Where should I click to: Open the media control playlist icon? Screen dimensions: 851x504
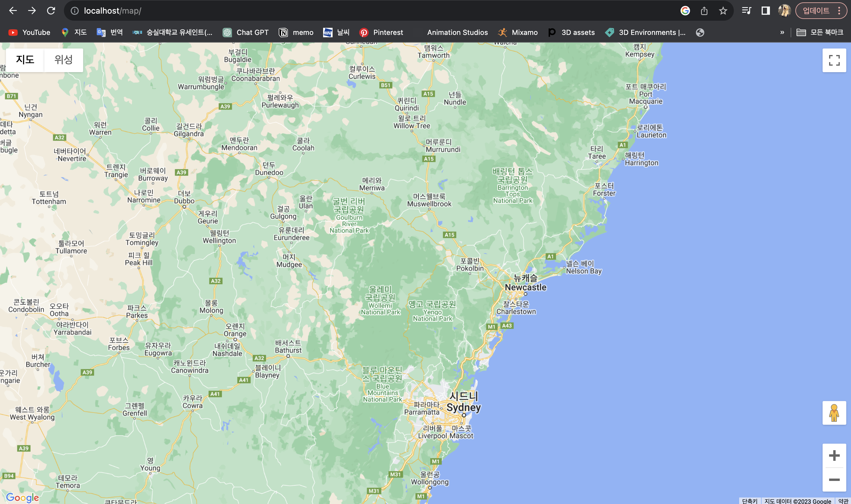pyautogui.click(x=746, y=11)
